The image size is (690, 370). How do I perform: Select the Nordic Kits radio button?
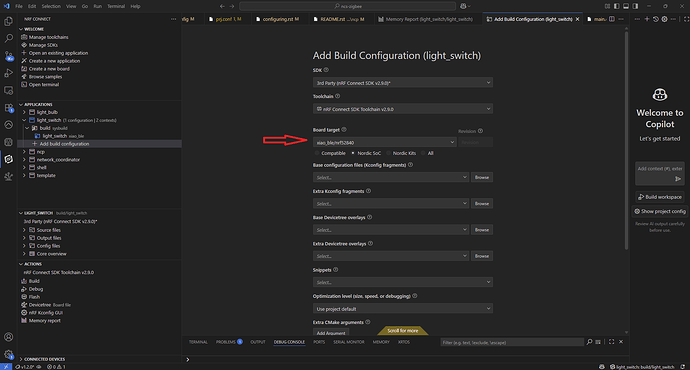click(388, 153)
